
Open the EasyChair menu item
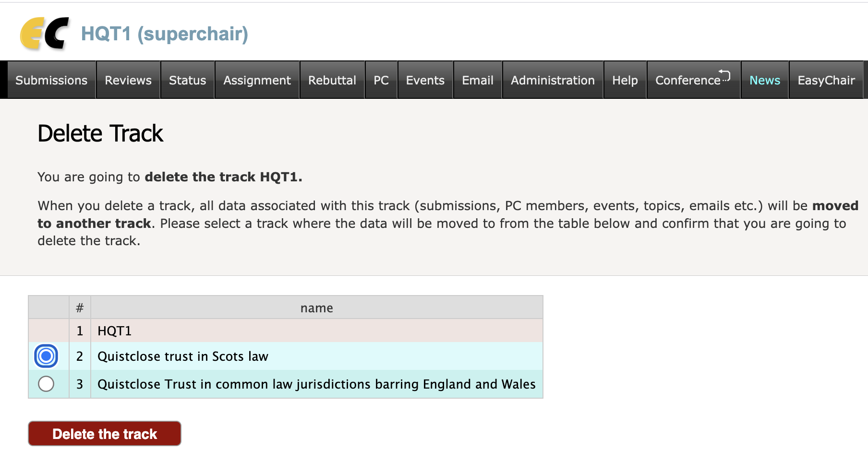point(826,80)
